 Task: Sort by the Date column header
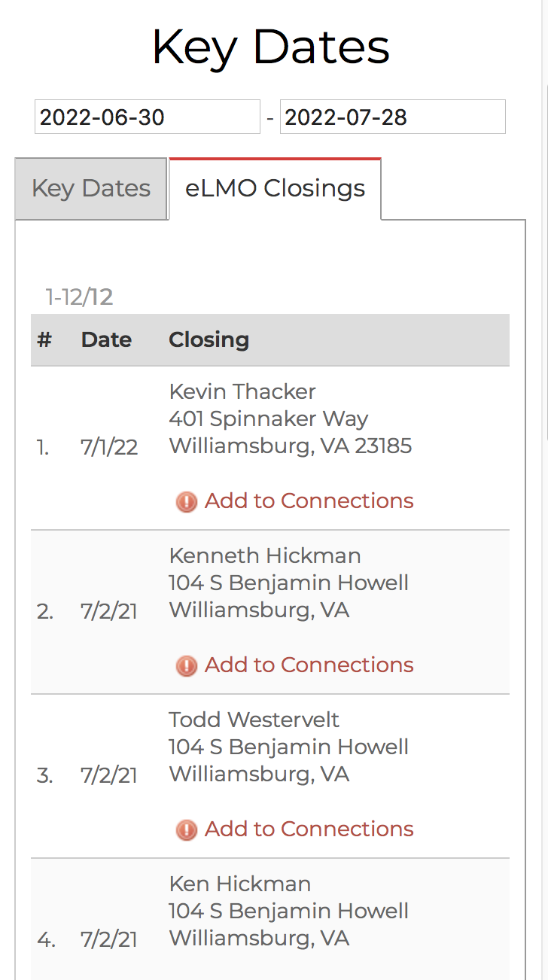click(106, 340)
